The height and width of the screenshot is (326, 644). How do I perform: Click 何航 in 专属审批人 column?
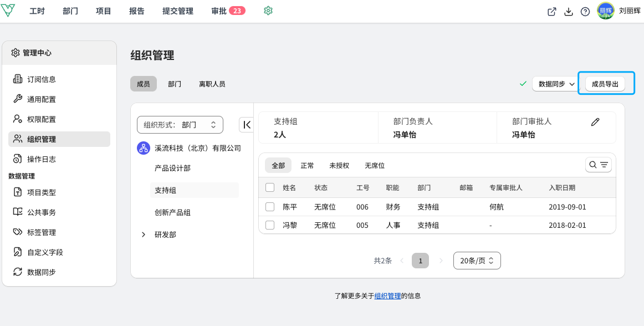(x=496, y=207)
